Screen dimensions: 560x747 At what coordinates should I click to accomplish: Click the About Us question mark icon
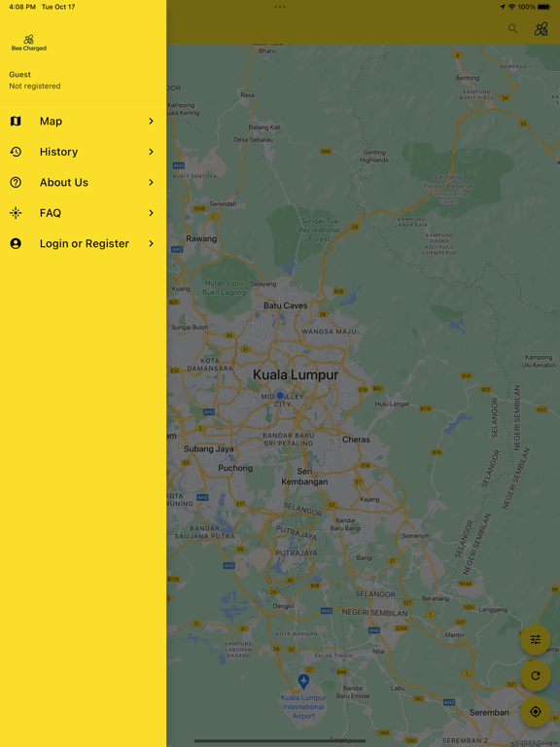[16, 182]
